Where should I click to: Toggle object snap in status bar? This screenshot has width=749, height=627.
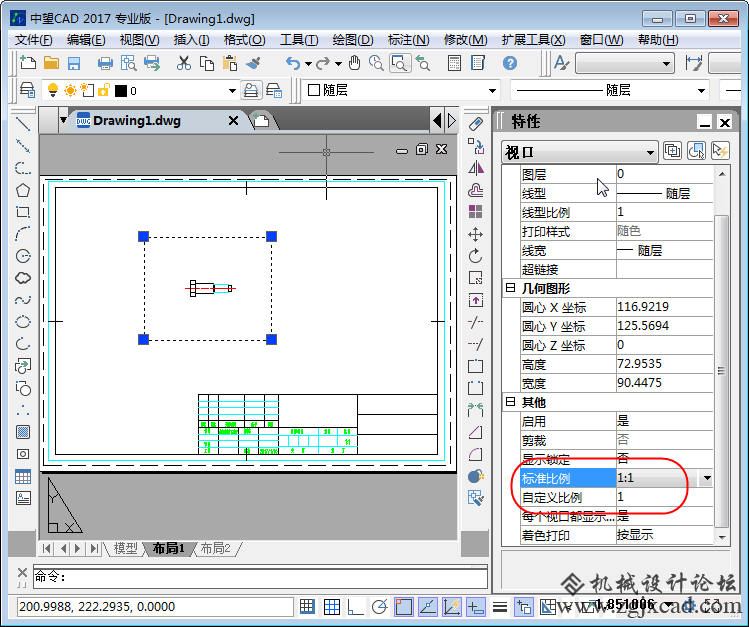pyautogui.click(x=404, y=606)
